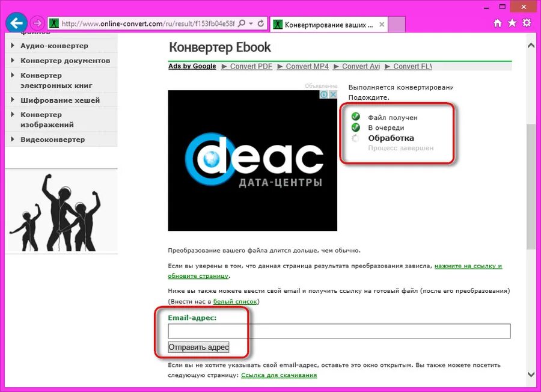Click the ad info icon
Screen dimensions: 541x392
pos(323,94)
